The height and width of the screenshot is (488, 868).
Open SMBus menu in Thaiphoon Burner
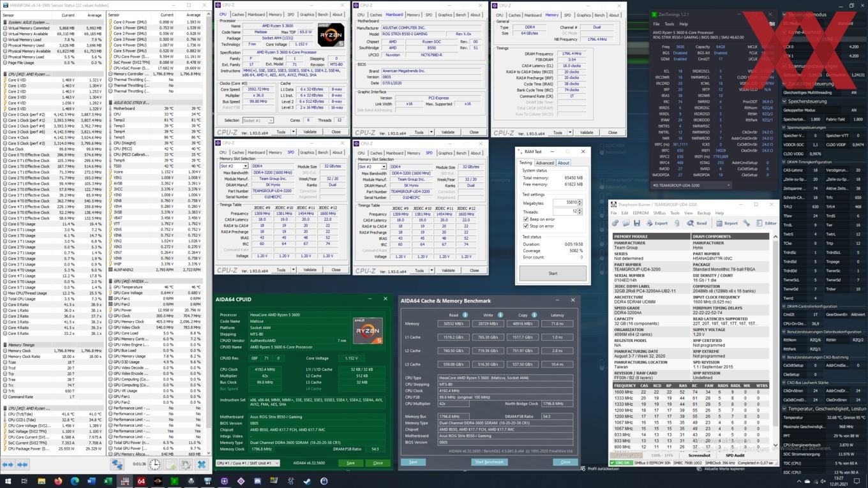(659, 213)
